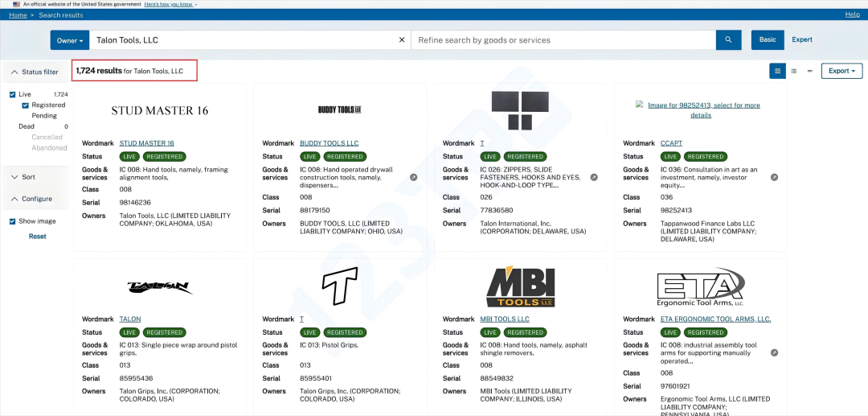Switch to compact view layout
Viewport: 868px width, 416px height.
[x=810, y=71]
